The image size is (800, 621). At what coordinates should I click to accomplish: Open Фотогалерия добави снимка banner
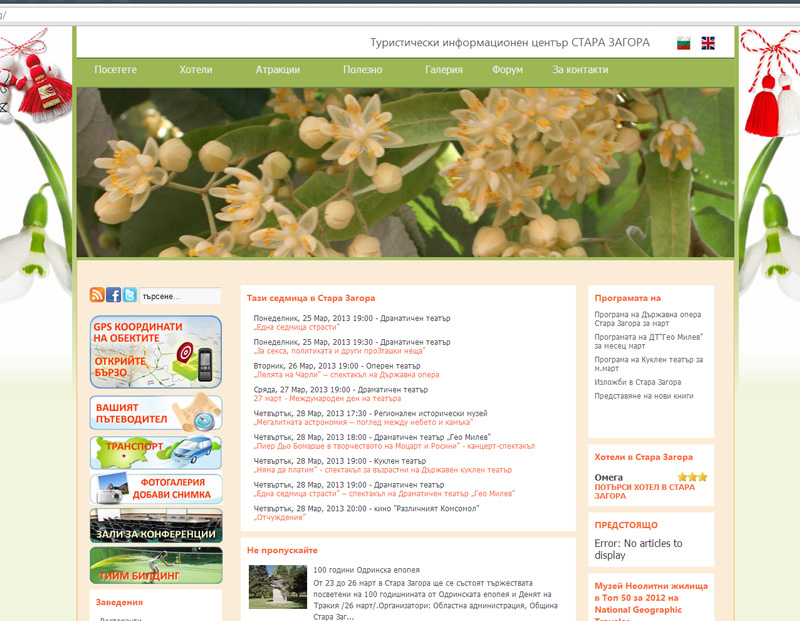tap(155, 489)
